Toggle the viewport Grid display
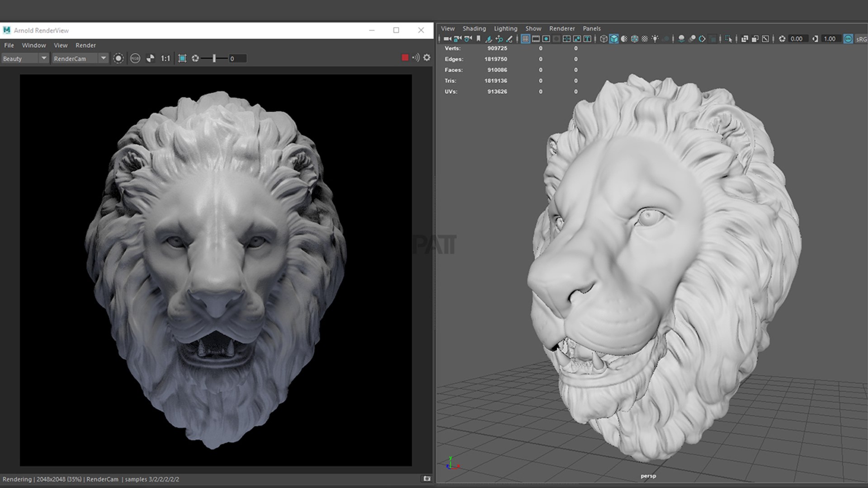 pos(525,39)
